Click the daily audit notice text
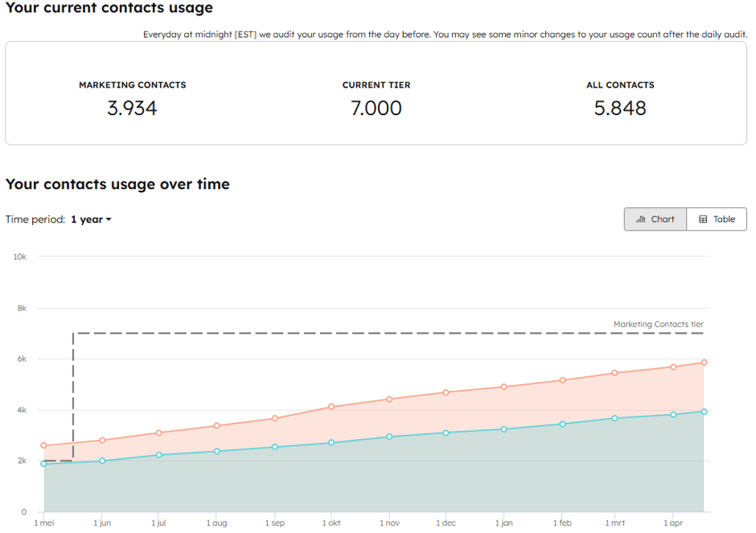The image size is (756, 533). [x=444, y=35]
